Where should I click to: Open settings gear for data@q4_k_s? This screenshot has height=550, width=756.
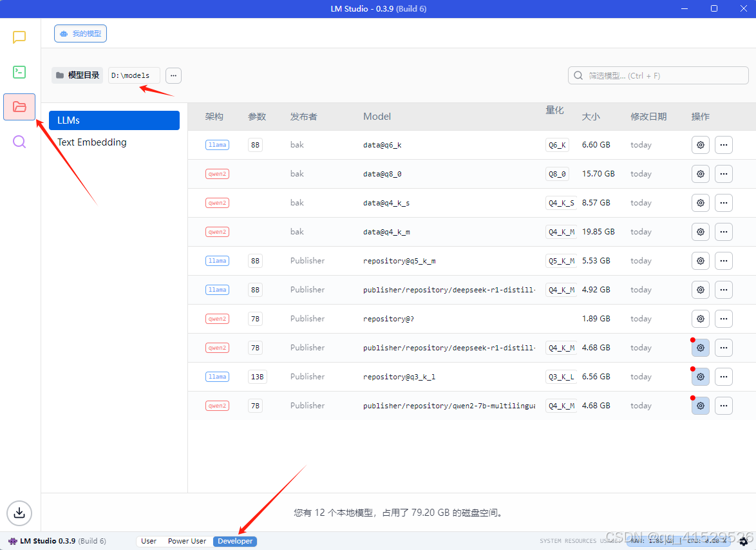[701, 203]
